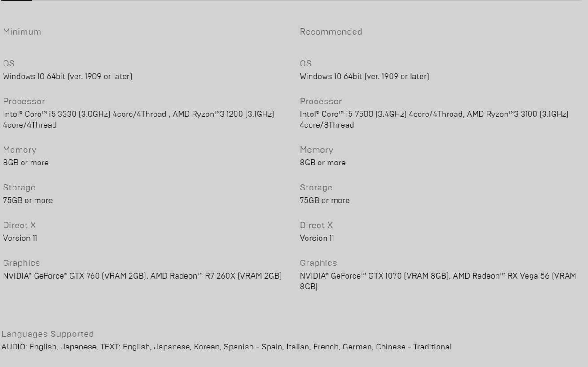Click the Languages Supported label
Screen dimensions: 588x367
48,334
